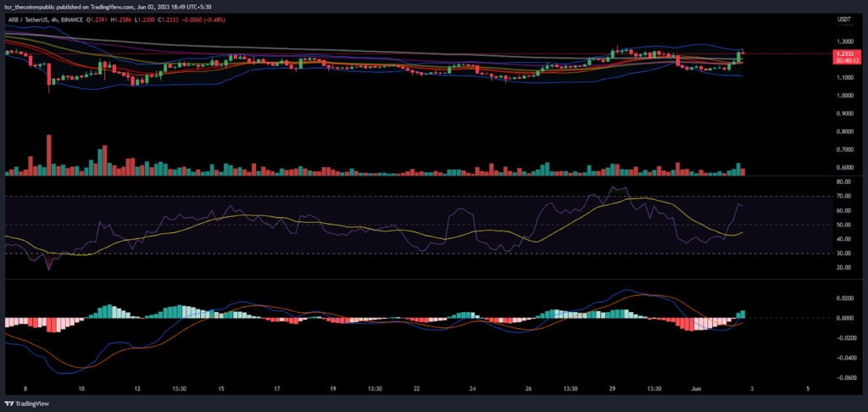Click the latest green candlestick
868x412 pixels.
pos(738,55)
